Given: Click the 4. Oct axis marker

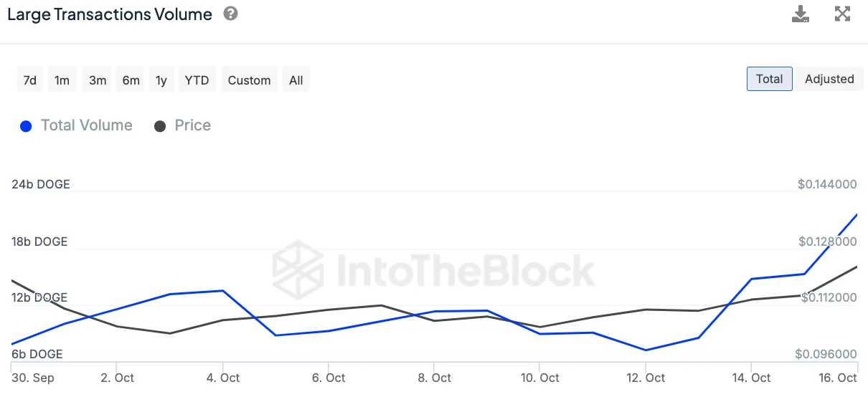Looking at the screenshot, I should pyautogui.click(x=223, y=378).
